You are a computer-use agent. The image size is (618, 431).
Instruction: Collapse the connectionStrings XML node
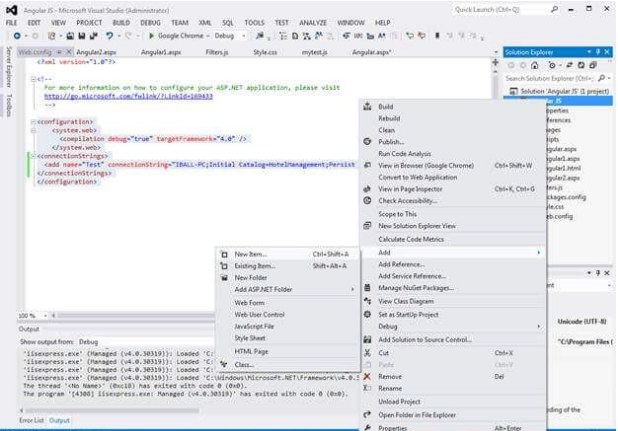(34, 156)
